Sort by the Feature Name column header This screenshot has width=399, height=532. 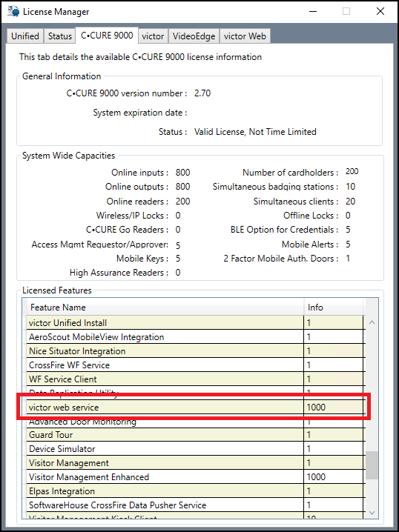click(165, 307)
